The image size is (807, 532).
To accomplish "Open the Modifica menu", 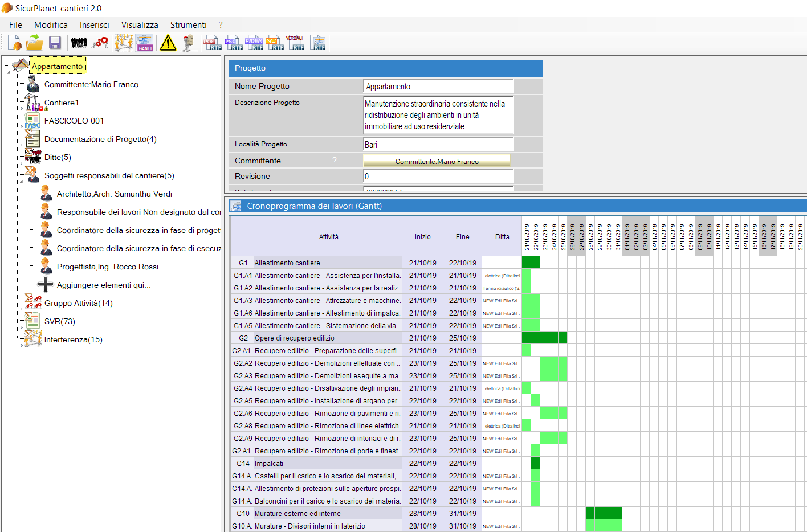I will pyautogui.click(x=51, y=25).
